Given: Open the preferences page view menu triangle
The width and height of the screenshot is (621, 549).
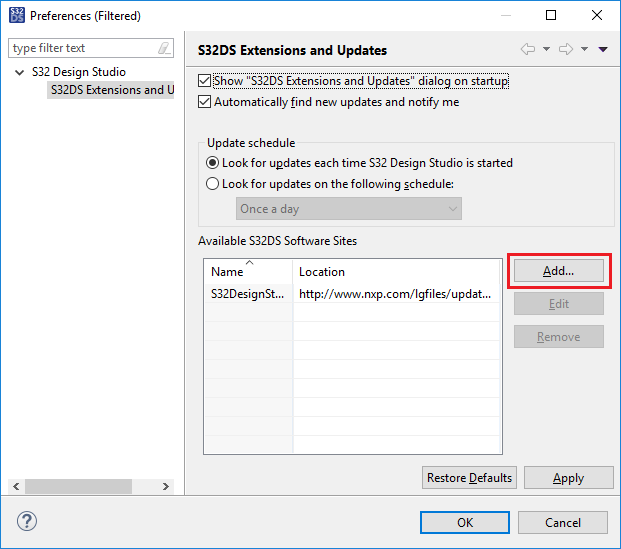Looking at the screenshot, I should pyautogui.click(x=603, y=49).
